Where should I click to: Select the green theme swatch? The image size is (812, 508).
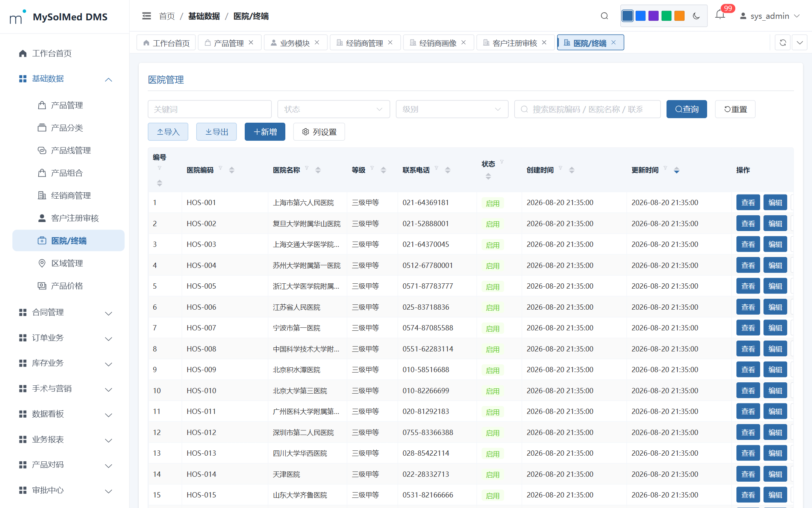(667, 16)
